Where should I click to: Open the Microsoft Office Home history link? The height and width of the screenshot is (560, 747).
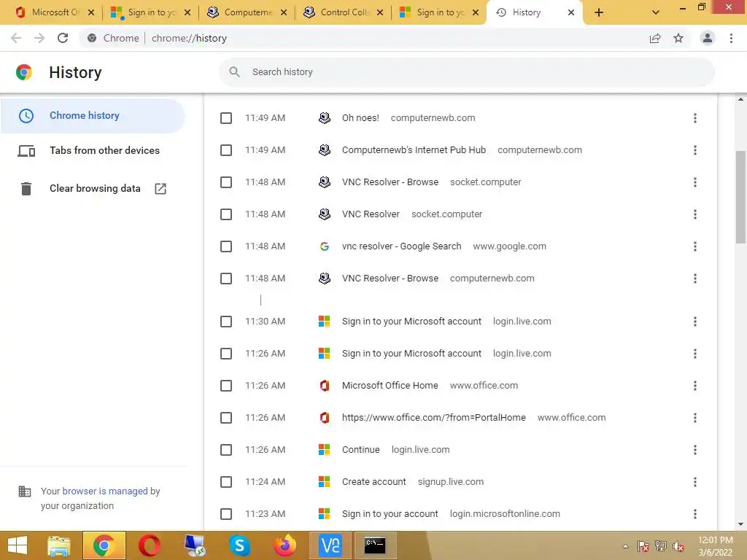tap(390, 386)
